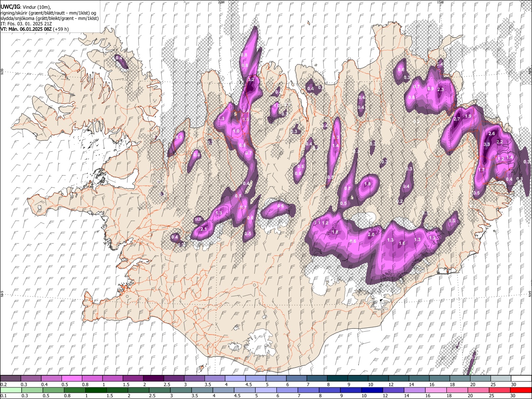Select the 'IT: Fös. 03. 01. 2025 21Z' line
Screen dimensions: 532x399
coord(26,24)
